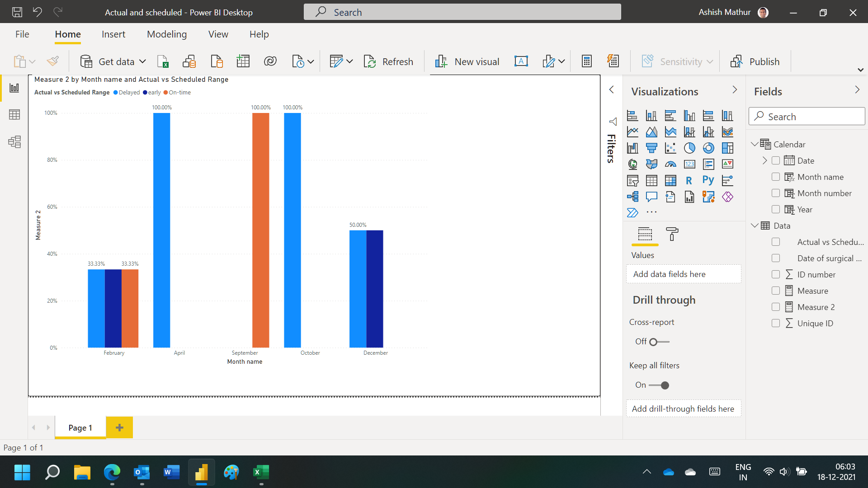Click the Excel workbook source icon
Image resolution: width=868 pixels, height=488 pixels.
pyautogui.click(x=163, y=61)
